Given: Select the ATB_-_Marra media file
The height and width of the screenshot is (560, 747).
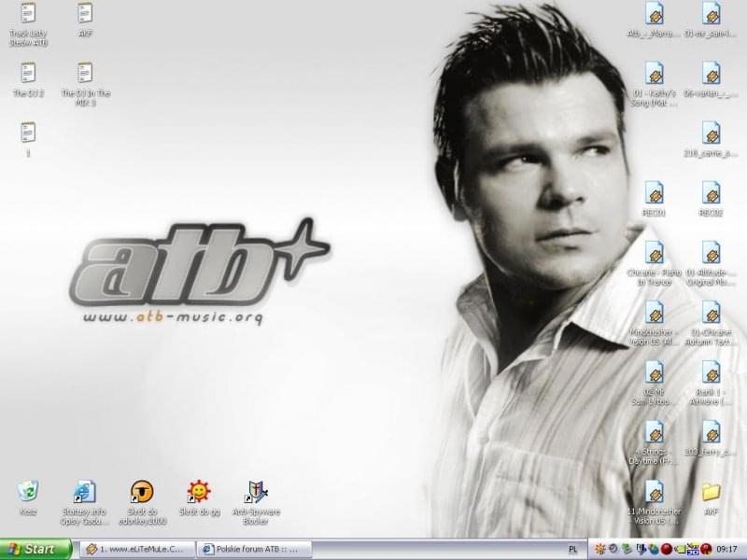Looking at the screenshot, I should click(655, 20).
